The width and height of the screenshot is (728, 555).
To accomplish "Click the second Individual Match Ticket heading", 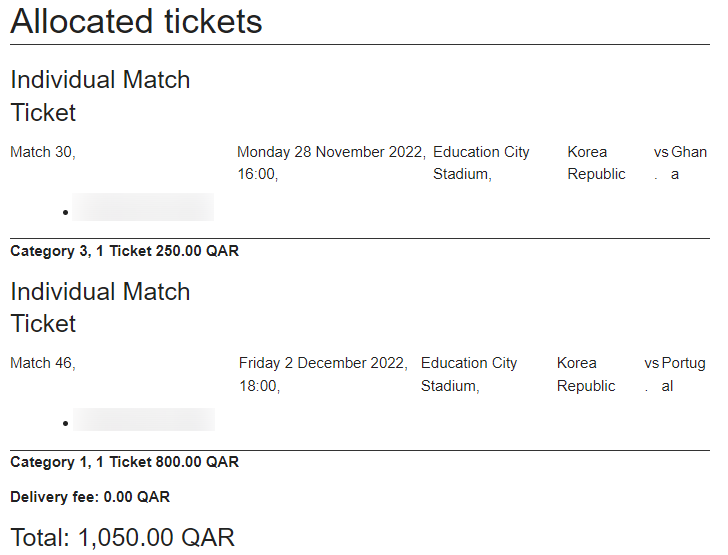I will pos(100,307).
